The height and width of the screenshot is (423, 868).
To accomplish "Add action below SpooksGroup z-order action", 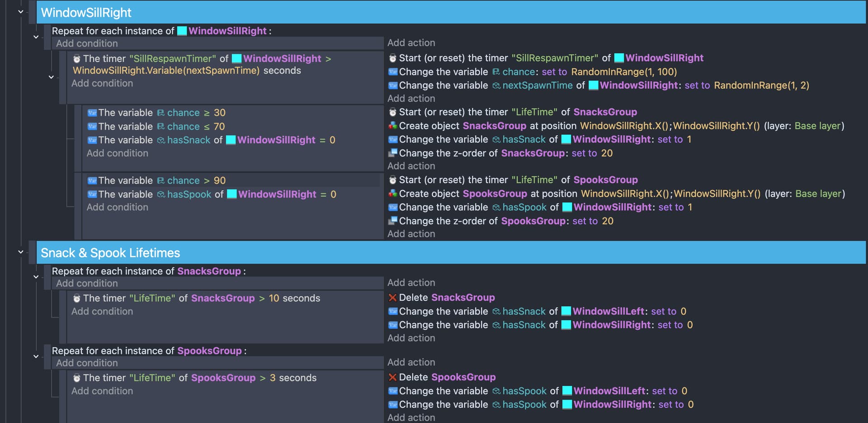I will [x=411, y=234].
